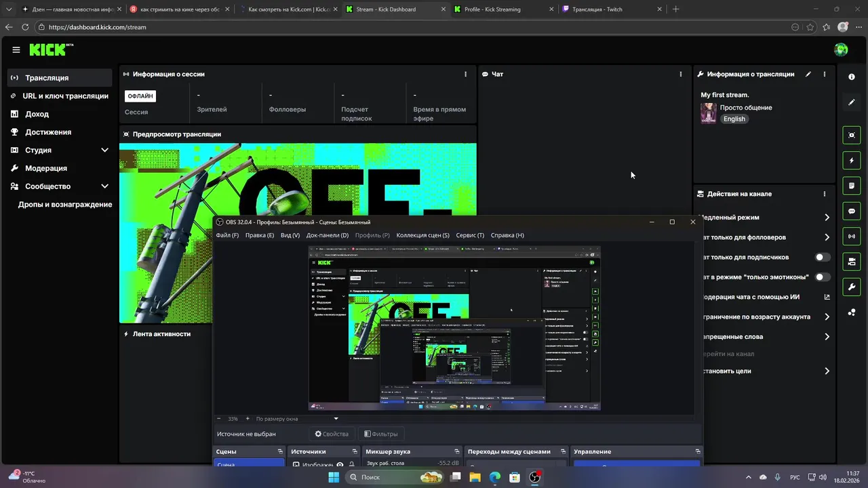Viewport: 868px width, 488px height.
Task: Zoom out OBS preview with minus
Action: point(218,419)
